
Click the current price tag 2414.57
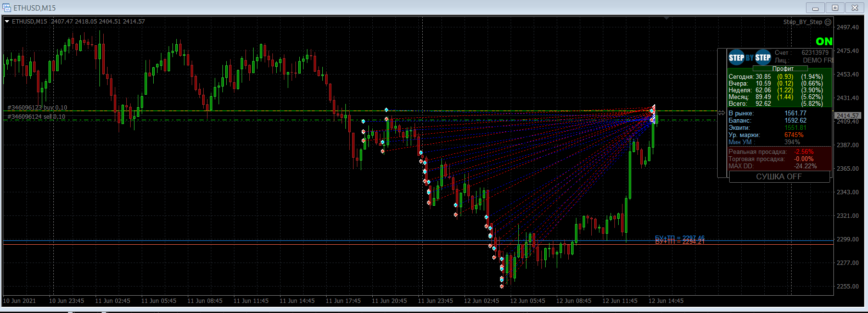tap(848, 116)
